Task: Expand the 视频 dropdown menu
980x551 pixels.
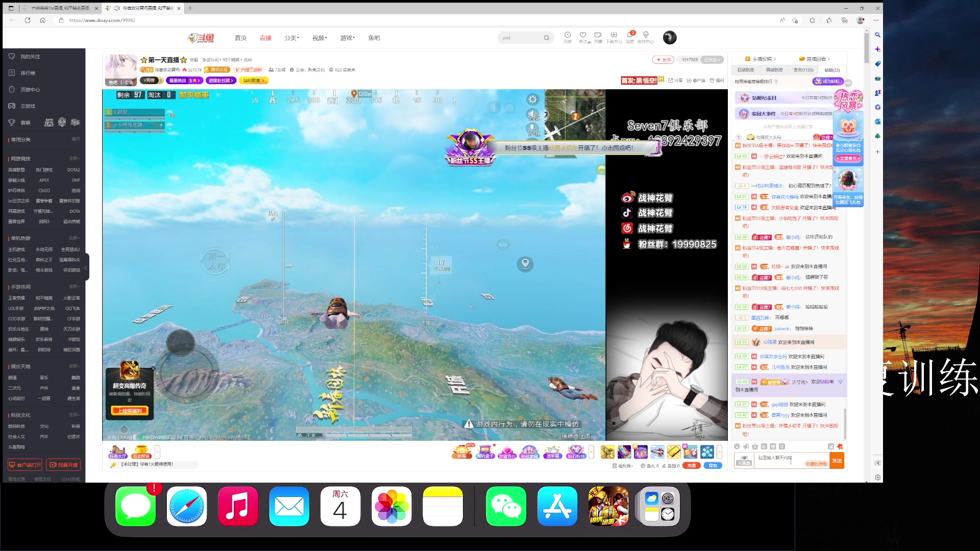Action: (320, 38)
